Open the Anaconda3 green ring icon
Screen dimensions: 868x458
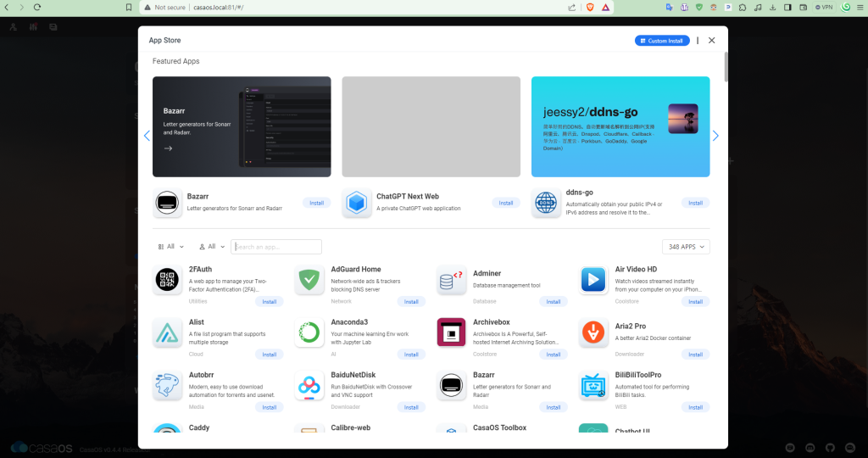pos(309,332)
